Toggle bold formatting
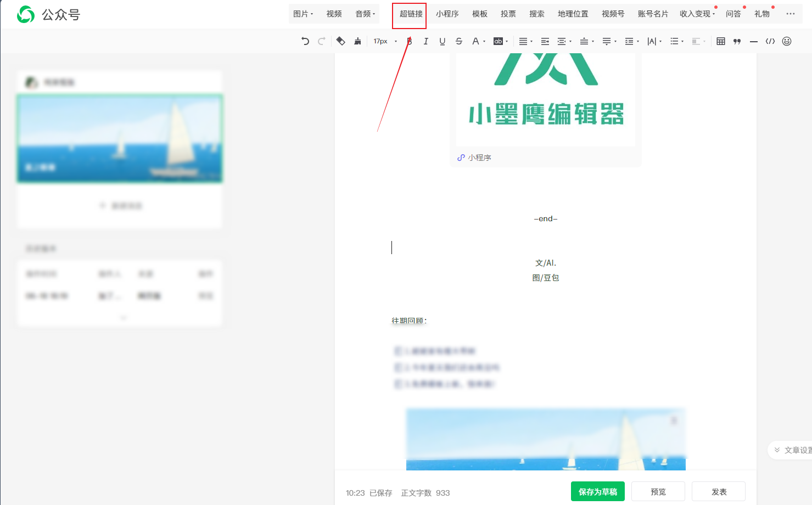 tap(410, 41)
